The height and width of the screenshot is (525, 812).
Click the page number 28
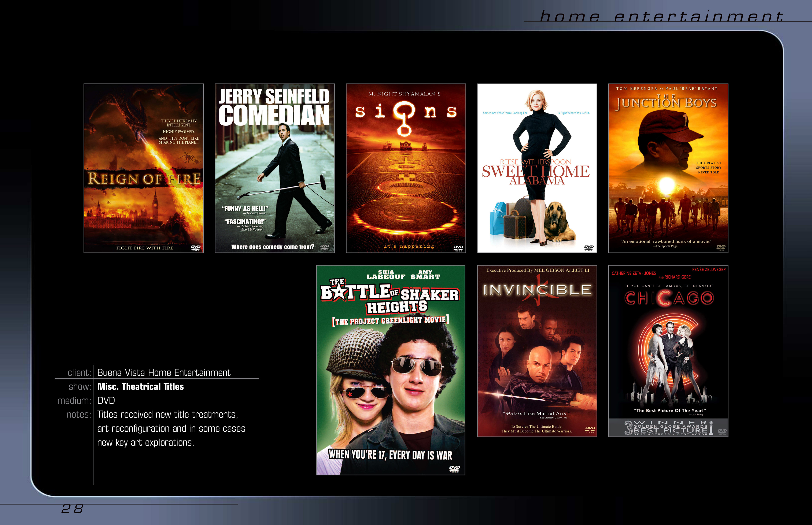pyautogui.click(x=72, y=509)
